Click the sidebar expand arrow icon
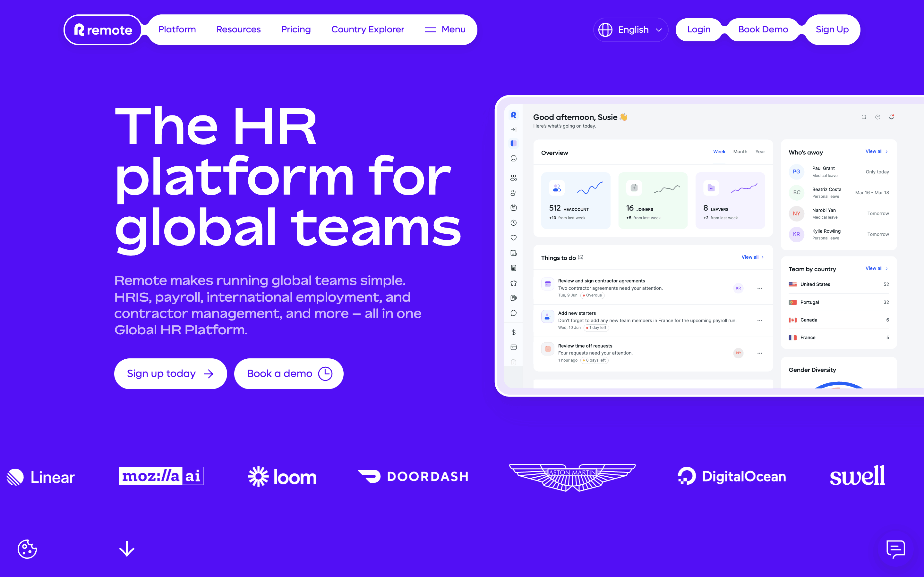Viewport: 924px width, 577px height. coord(514,130)
